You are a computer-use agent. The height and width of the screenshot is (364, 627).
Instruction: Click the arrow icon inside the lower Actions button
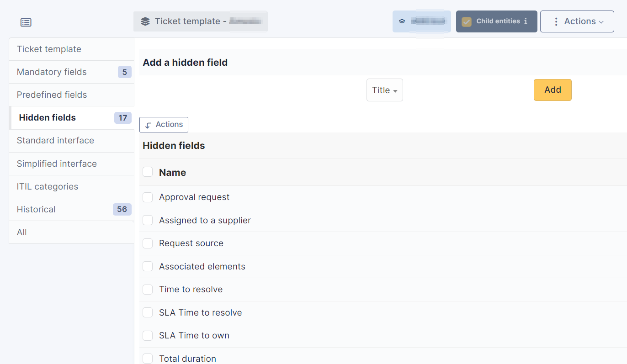[x=147, y=124]
